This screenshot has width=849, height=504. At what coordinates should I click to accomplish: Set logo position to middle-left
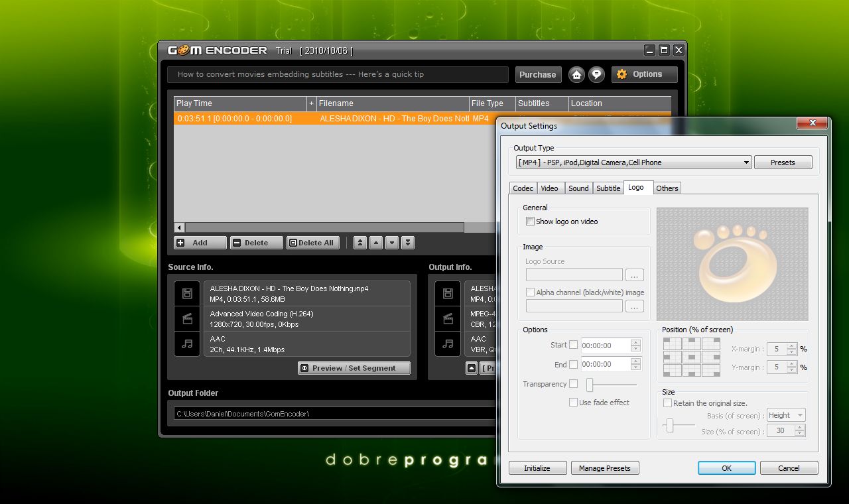(673, 357)
